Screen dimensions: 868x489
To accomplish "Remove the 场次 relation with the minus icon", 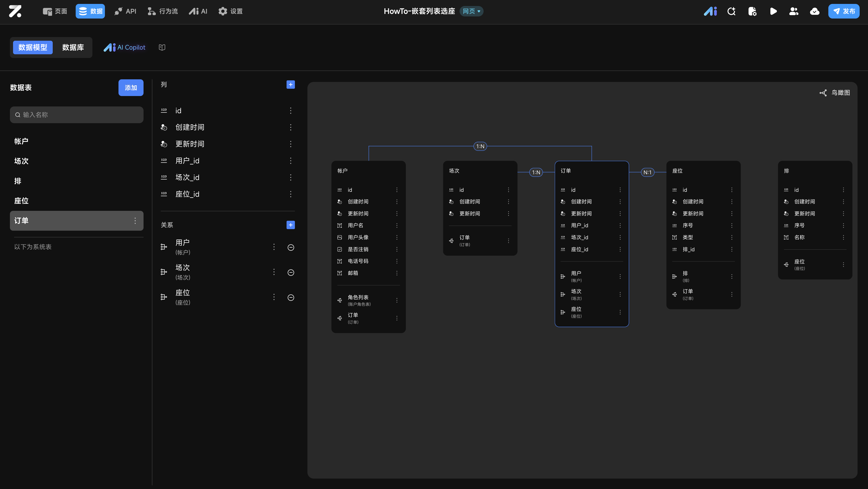I will tap(291, 272).
